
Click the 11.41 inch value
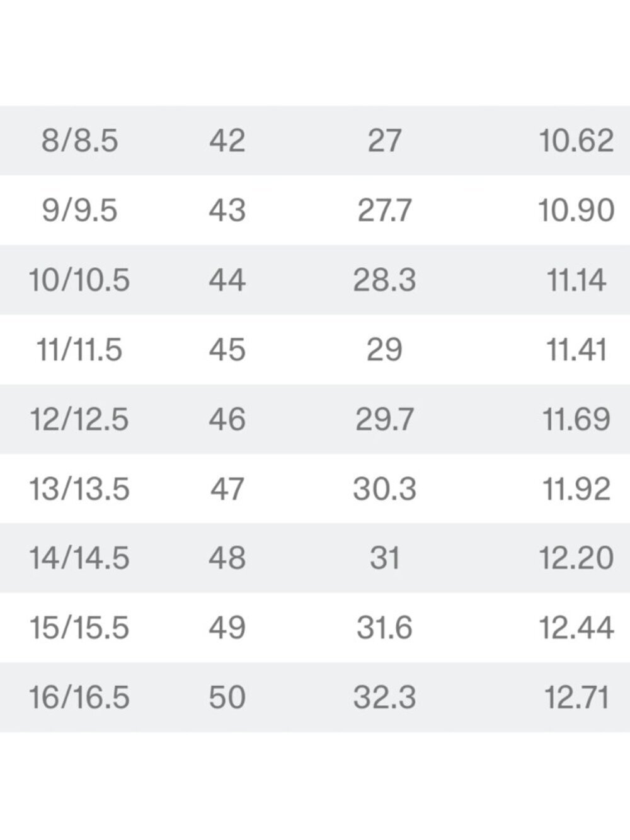[576, 349]
